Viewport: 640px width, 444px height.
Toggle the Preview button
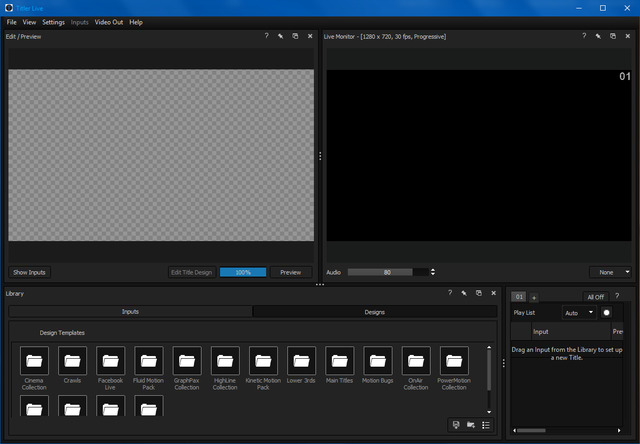tap(290, 272)
